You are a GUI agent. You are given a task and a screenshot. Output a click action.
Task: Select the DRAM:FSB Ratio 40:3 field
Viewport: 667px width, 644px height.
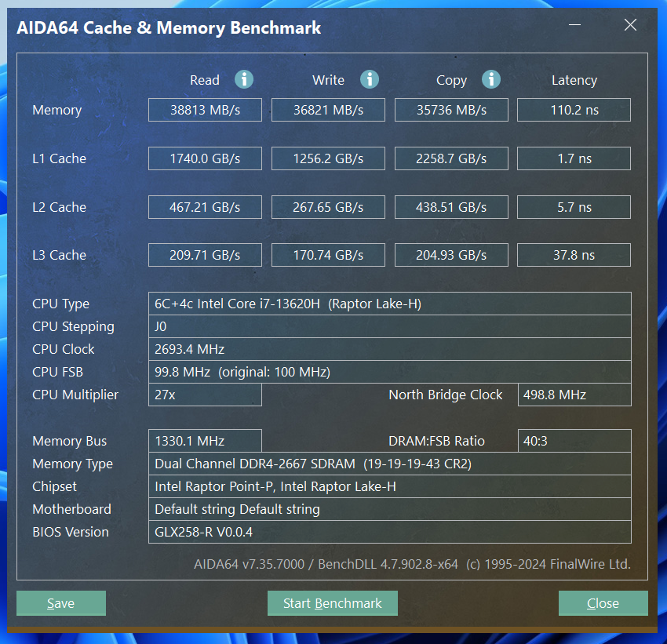click(574, 441)
